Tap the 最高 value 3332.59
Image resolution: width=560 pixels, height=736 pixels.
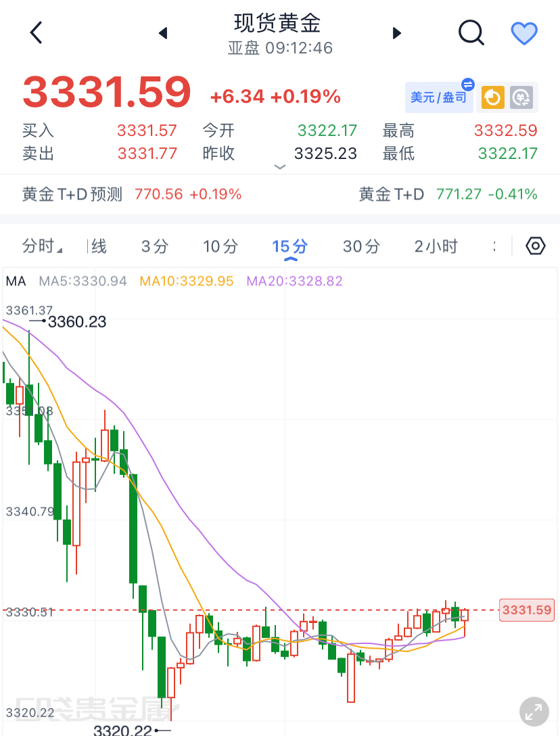pos(505,130)
